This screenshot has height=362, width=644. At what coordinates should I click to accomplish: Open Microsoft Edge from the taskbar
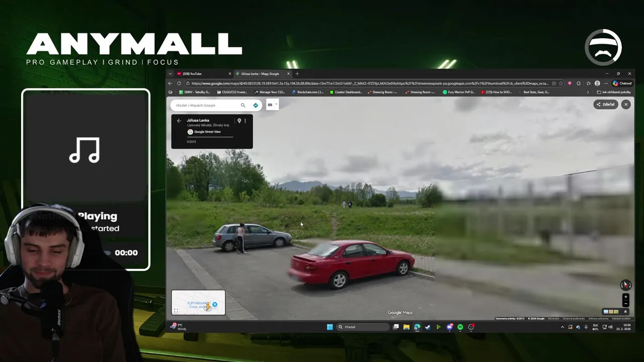(x=417, y=327)
